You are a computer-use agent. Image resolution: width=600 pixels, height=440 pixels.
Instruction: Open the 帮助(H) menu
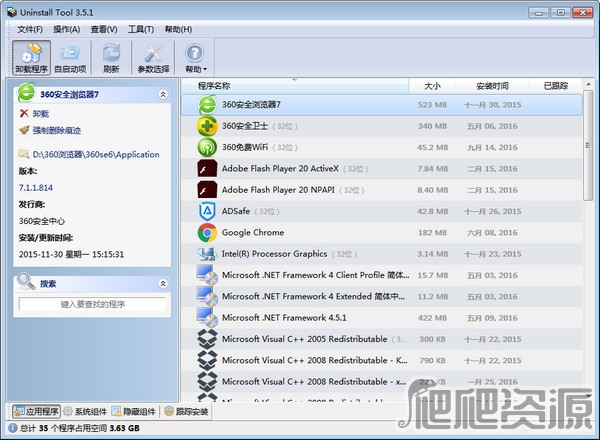coord(178,29)
